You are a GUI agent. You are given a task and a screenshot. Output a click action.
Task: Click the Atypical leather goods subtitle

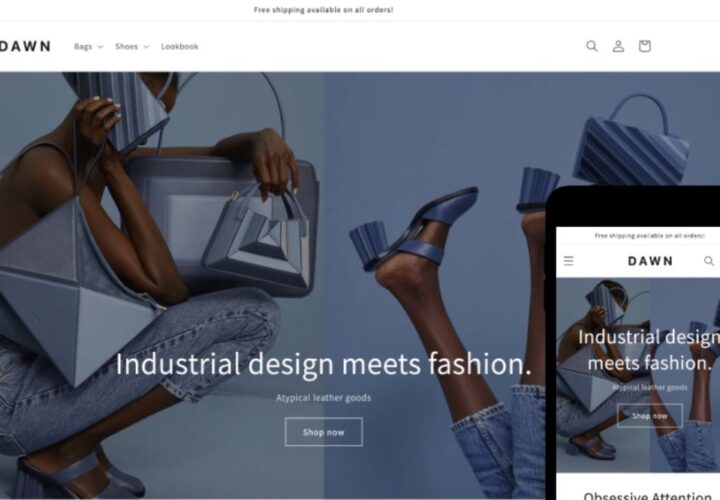(x=323, y=398)
